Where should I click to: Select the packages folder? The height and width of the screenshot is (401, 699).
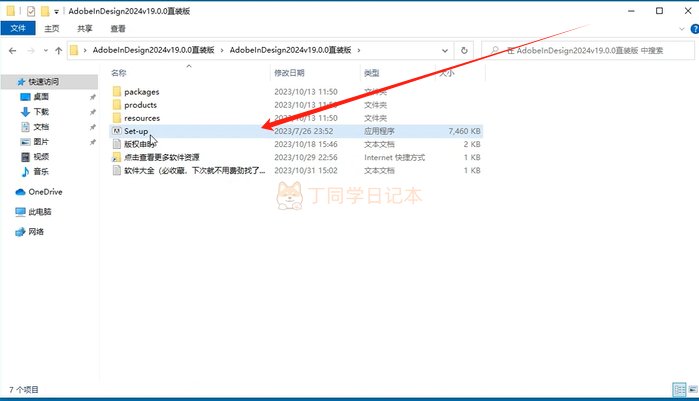click(142, 92)
